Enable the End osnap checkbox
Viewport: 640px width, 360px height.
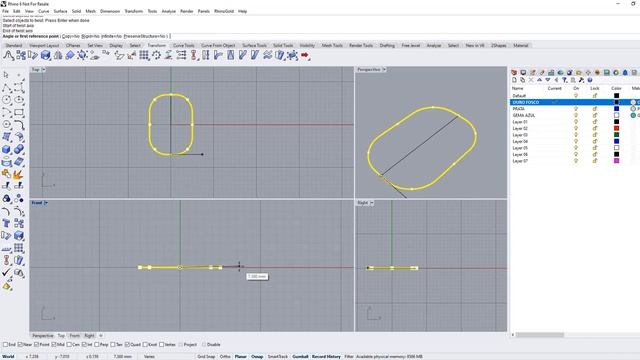(x=5, y=344)
